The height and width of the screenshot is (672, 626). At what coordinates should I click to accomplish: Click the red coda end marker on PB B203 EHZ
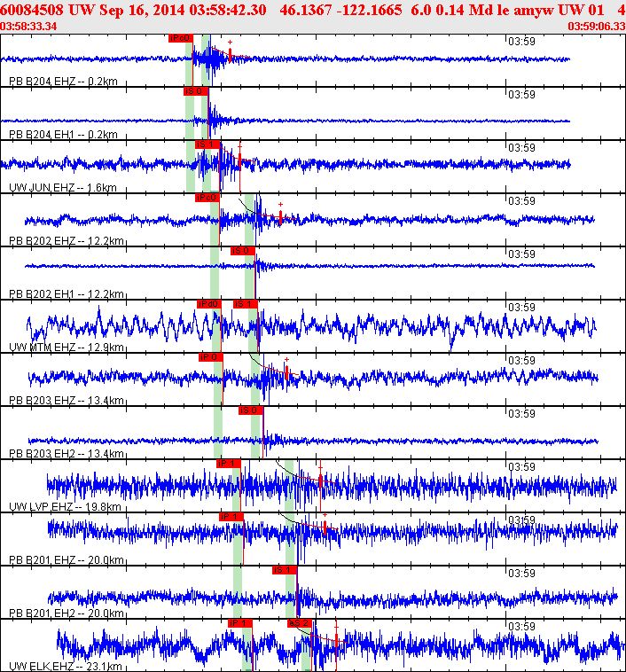(x=286, y=372)
